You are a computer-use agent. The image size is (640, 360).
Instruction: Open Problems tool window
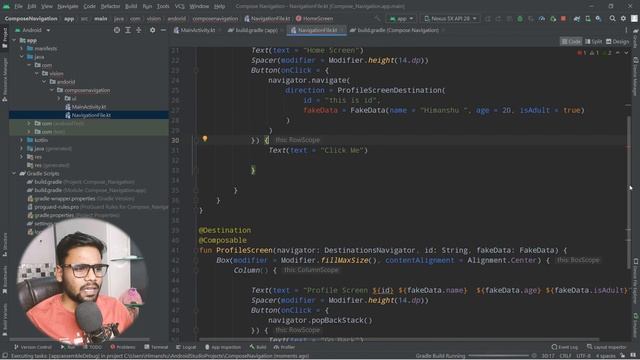pos(123,347)
